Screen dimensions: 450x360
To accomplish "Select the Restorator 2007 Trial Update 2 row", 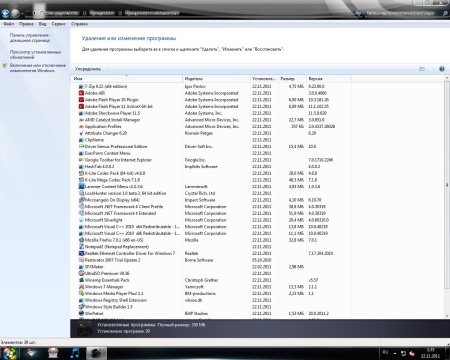I will tap(211, 260).
